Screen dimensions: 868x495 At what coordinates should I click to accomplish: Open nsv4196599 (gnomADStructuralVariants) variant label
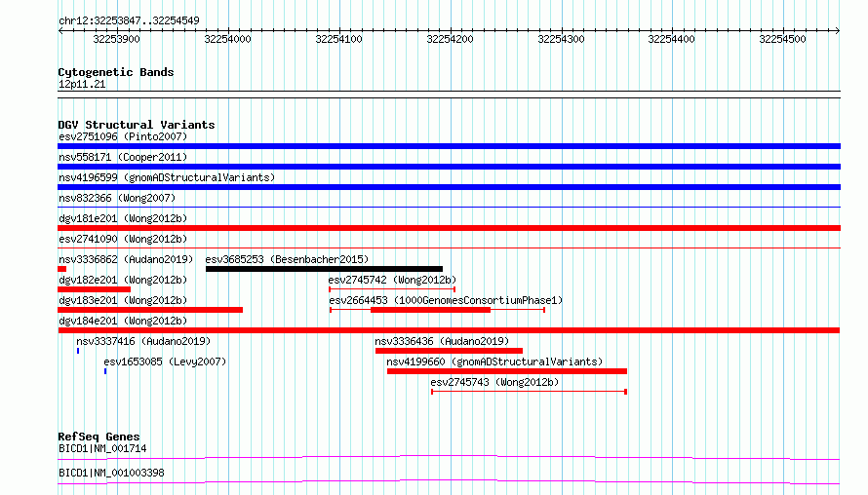167,177
